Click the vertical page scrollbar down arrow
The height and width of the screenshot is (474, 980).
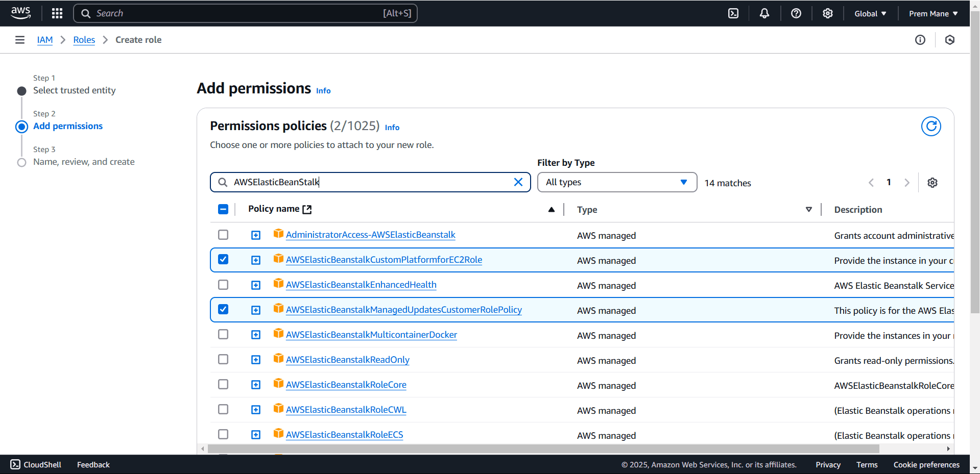(975, 468)
